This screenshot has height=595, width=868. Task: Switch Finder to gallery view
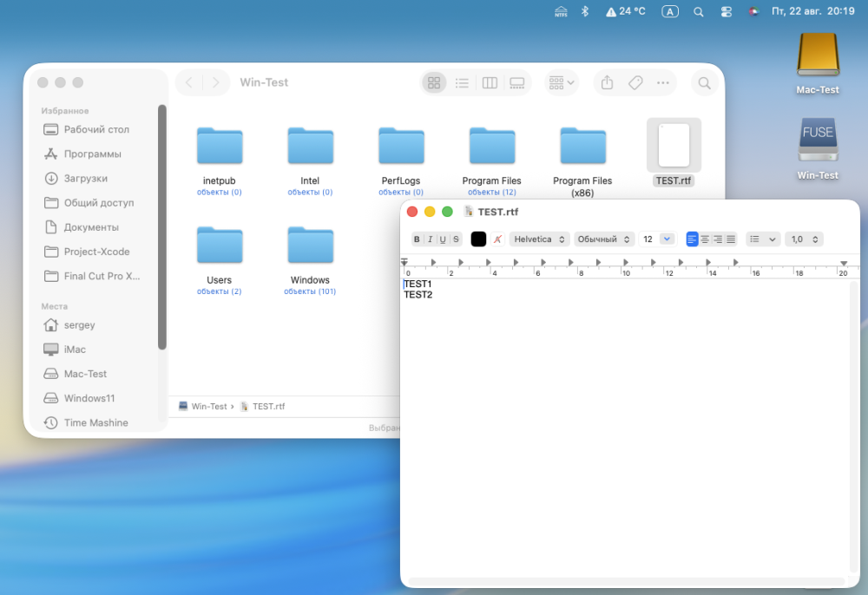pos(517,83)
